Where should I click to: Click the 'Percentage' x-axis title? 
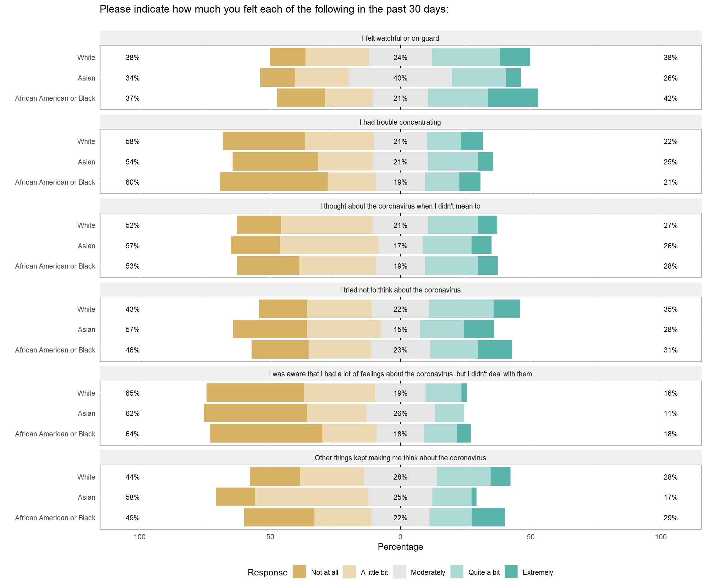pos(400,547)
